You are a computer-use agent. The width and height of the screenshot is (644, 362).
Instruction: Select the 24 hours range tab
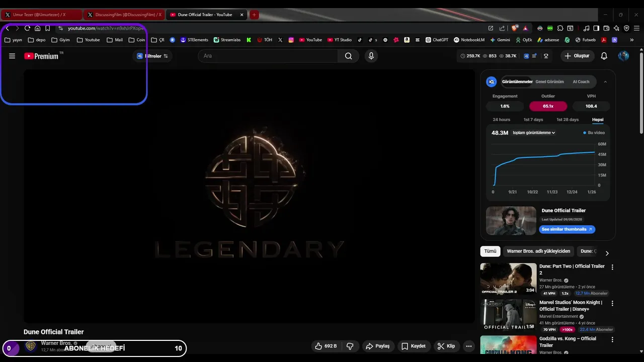pyautogui.click(x=501, y=120)
